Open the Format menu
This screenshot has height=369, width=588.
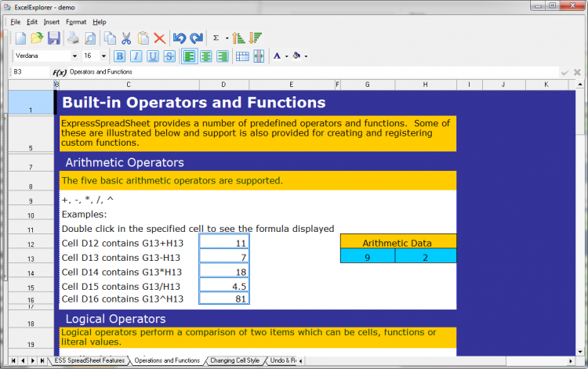(x=76, y=22)
